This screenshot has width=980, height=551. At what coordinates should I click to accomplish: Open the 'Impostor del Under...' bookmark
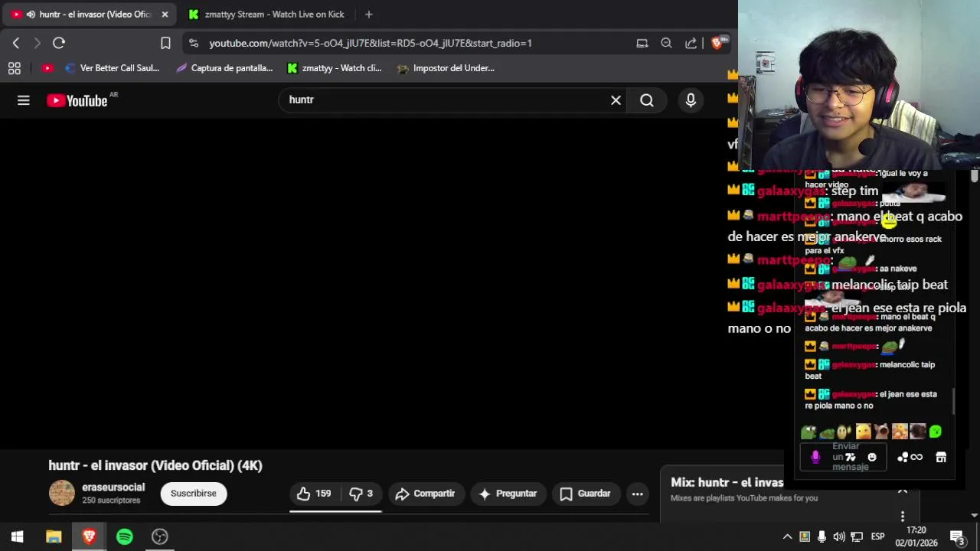tap(446, 68)
